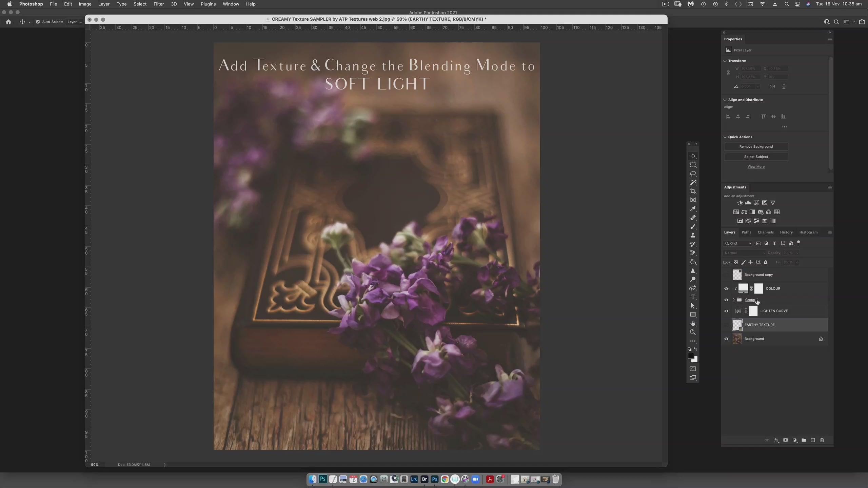The width and height of the screenshot is (868, 488).
Task: Switch to the Channels tab
Action: tap(765, 232)
